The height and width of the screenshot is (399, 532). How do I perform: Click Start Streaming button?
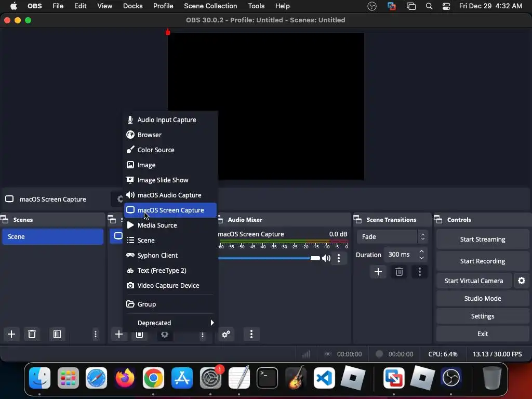coord(483,239)
